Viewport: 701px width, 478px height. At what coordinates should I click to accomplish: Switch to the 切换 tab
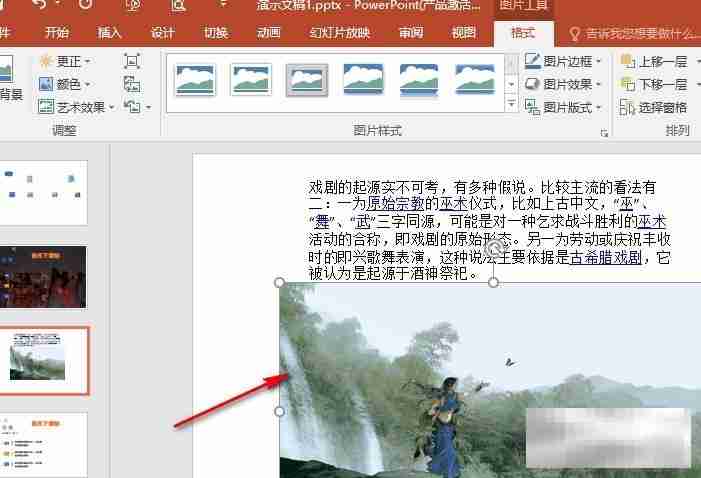(215, 33)
